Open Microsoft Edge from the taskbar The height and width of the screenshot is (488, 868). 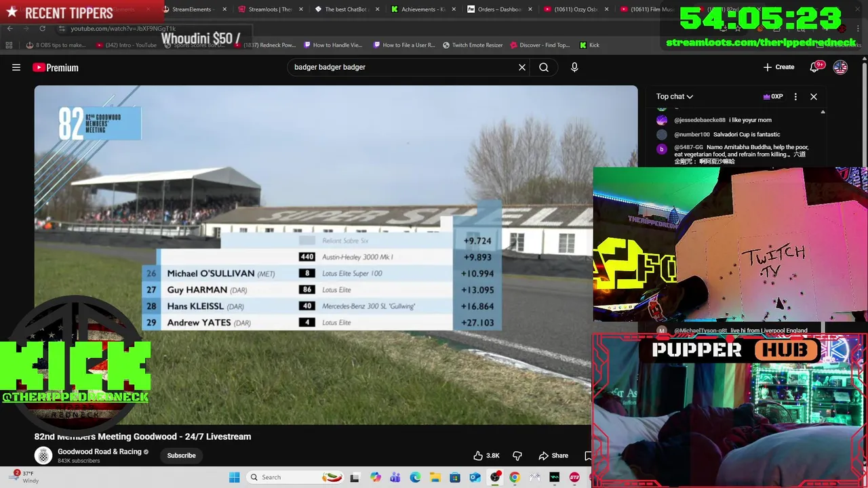[x=415, y=477]
